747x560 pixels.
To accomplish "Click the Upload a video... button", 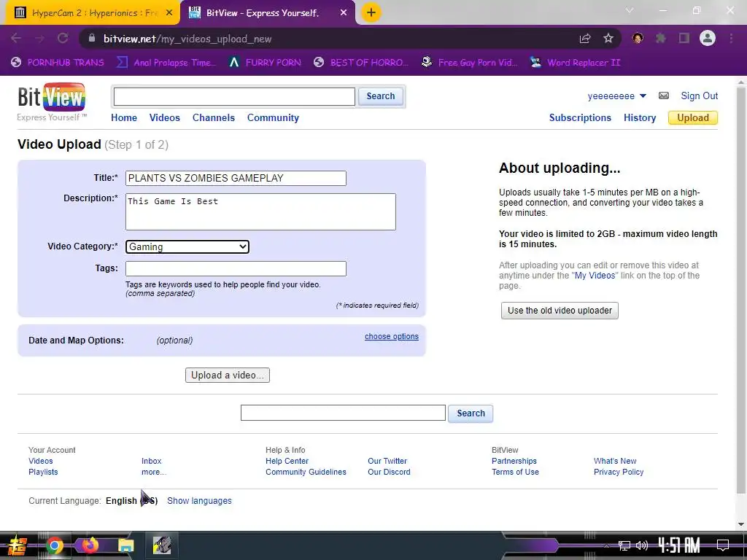I will [228, 376].
